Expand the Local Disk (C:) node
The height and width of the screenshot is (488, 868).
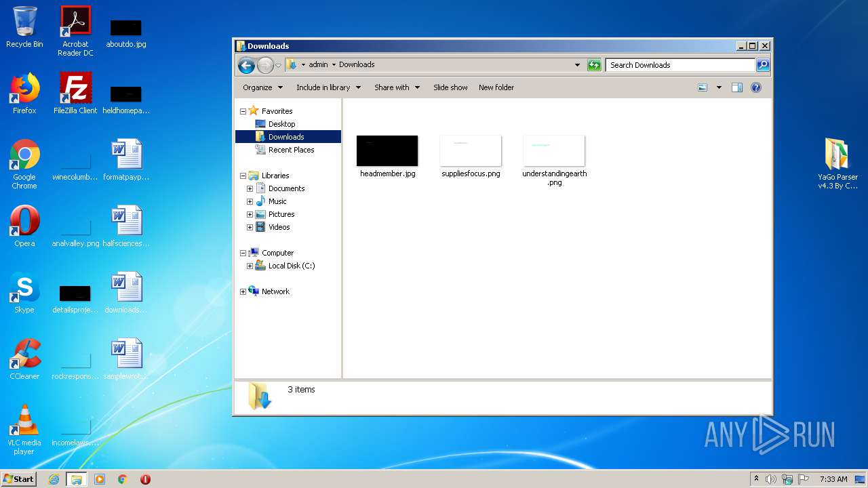250,266
